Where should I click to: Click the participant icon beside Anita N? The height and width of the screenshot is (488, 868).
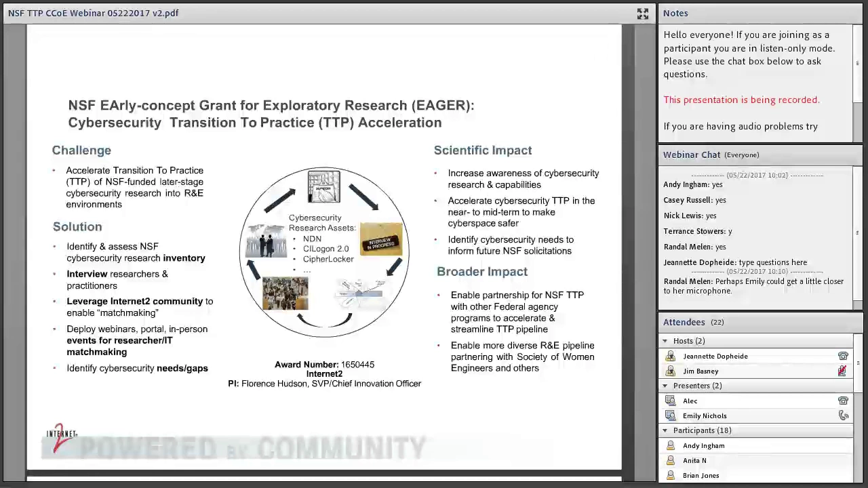pos(671,461)
